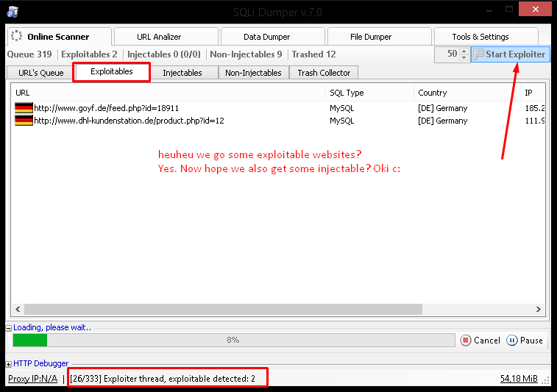Click the Proxy IP:N/A link
This screenshot has height=392, width=557.
32,379
